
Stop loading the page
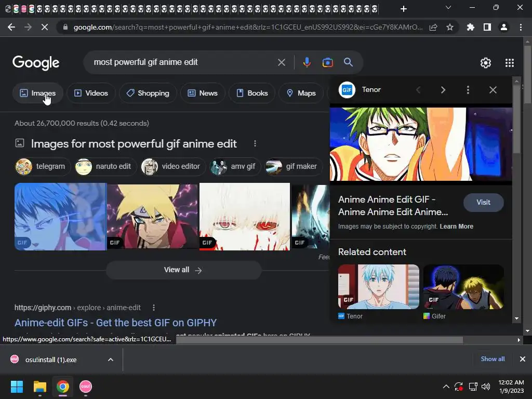pos(45,27)
